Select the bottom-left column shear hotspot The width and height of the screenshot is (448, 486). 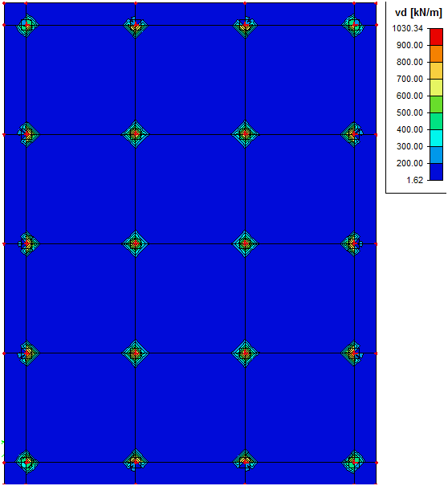click(26, 462)
